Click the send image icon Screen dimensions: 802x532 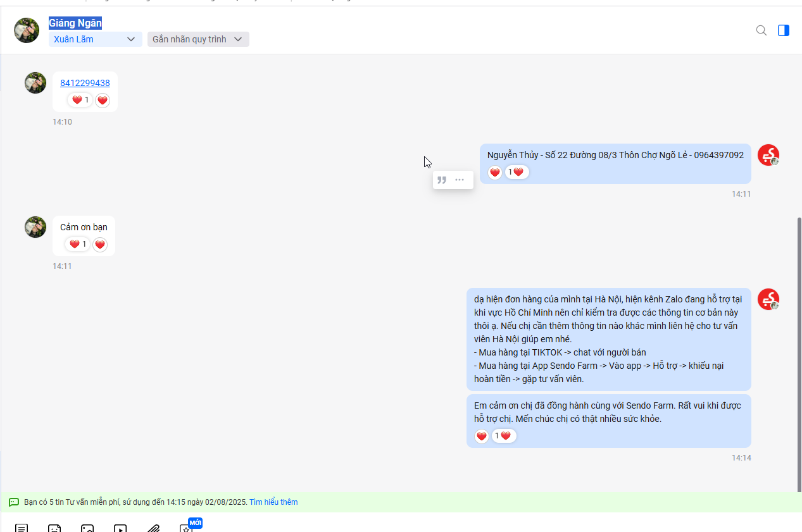tap(87, 528)
